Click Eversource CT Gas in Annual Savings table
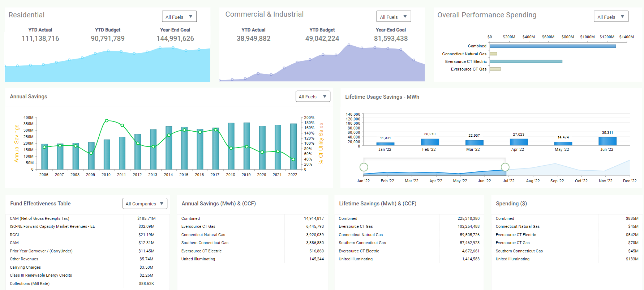Screen dimensions: 644x290 pos(198,226)
